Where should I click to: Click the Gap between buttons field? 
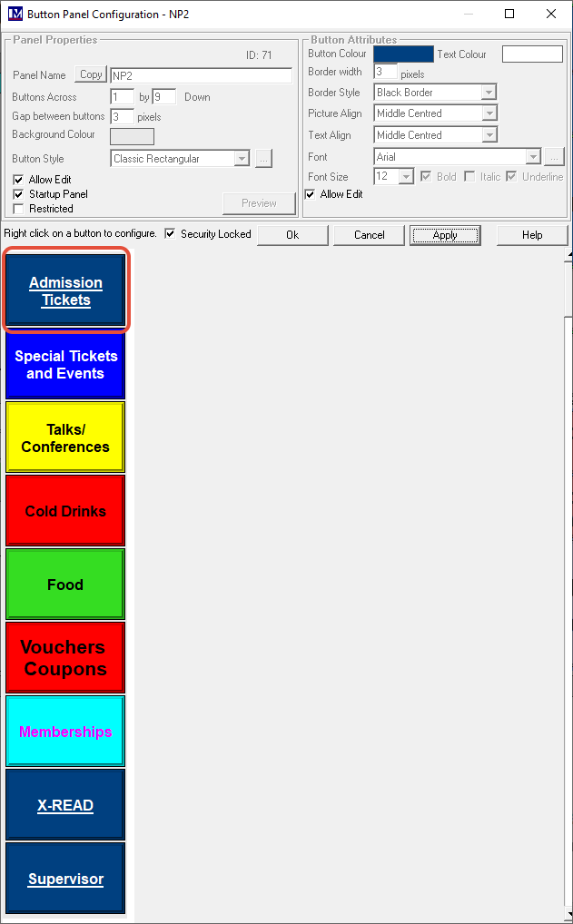pyautogui.click(x=122, y=116)
